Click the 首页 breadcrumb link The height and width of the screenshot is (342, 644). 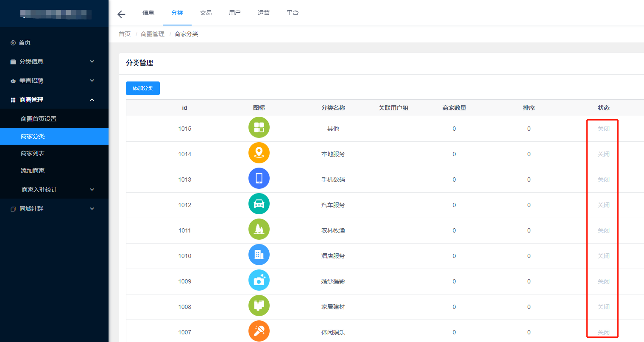125,34
